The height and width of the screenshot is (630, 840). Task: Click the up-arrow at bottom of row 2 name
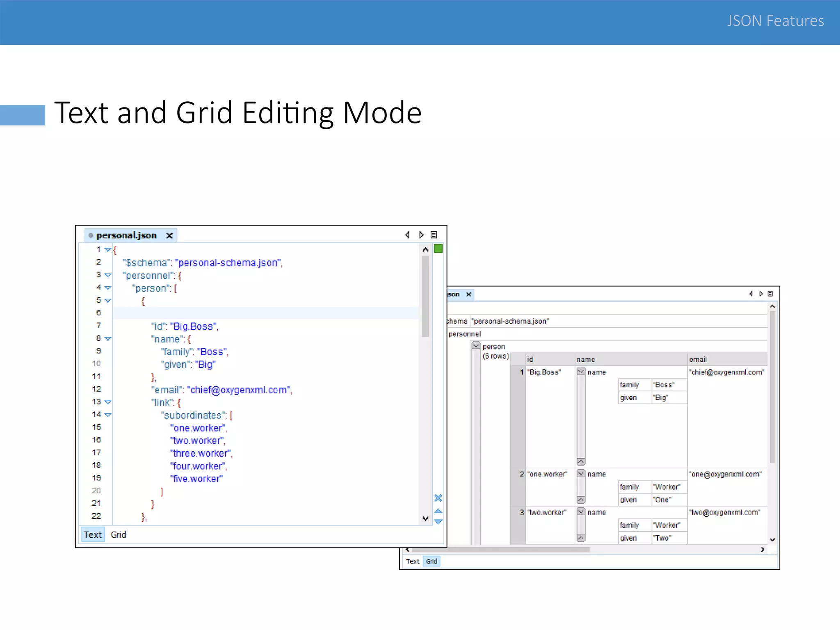(581, 500)
